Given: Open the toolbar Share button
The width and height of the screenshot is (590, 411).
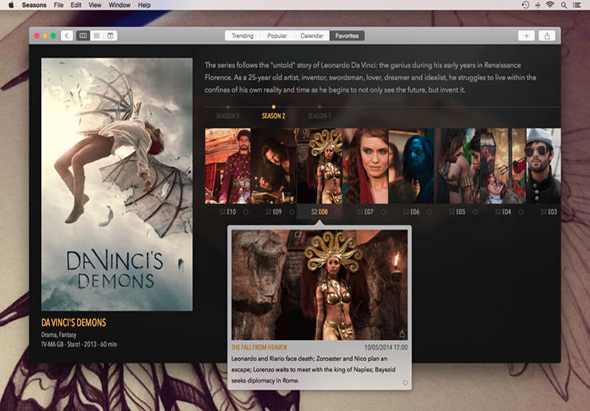Looking at the screenshot, I should 547,36.
